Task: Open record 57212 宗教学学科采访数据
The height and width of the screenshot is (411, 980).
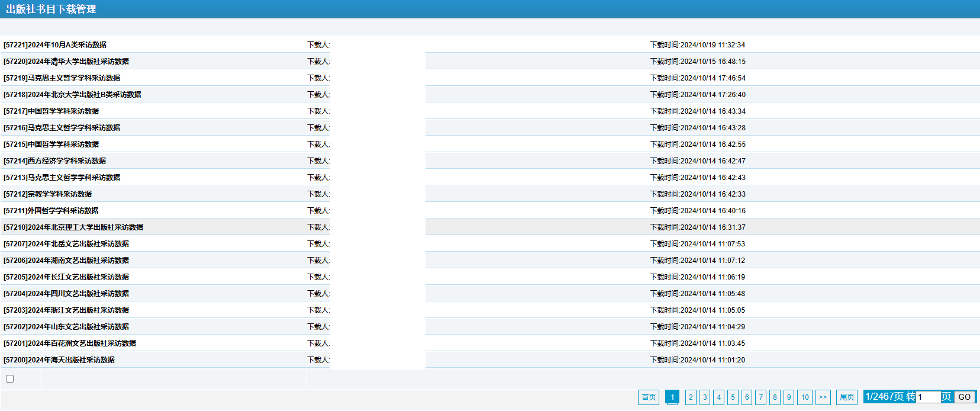Action: coord(48,194)
